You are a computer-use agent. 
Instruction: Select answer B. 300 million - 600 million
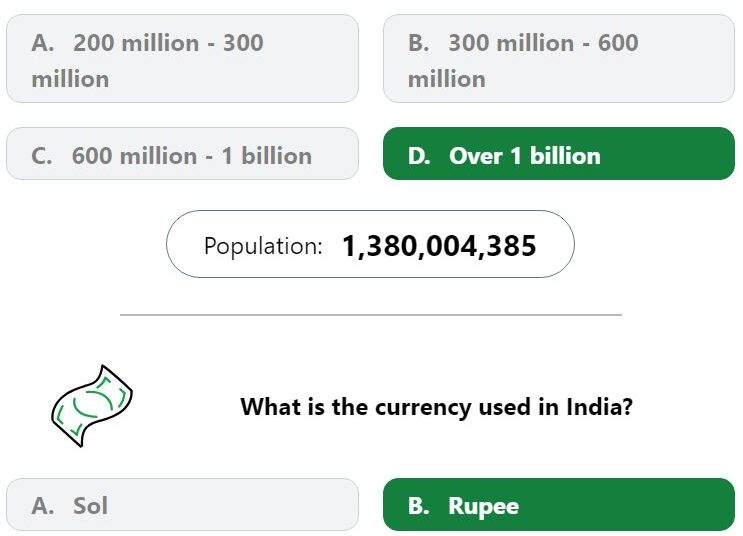(x=559, y=59)
